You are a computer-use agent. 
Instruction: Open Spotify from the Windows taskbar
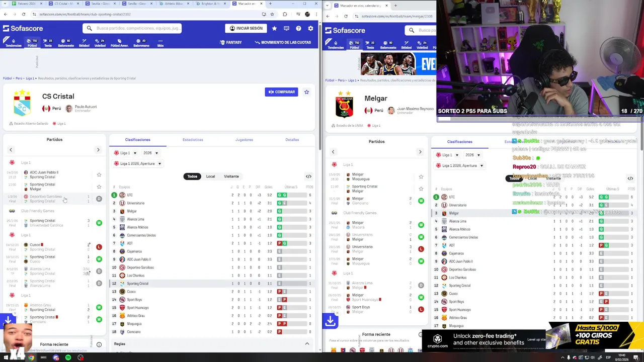pos(68,357)
